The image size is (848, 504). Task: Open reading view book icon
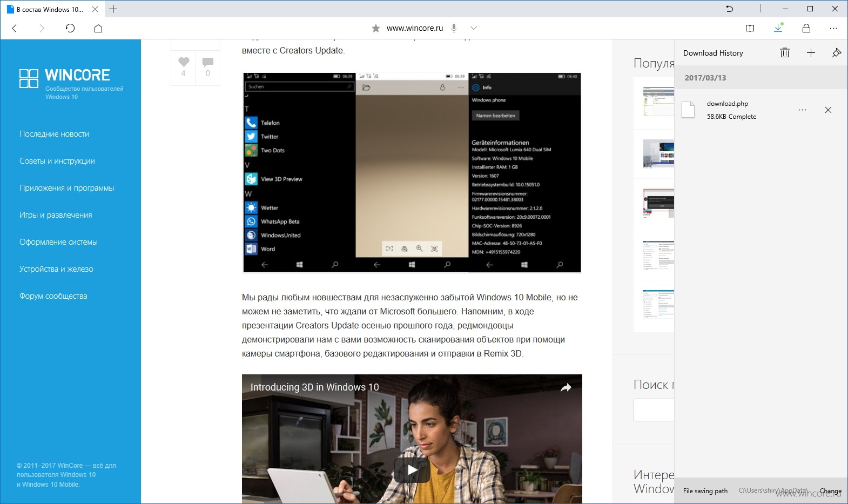pyautogui.click(x=750, y=28)
